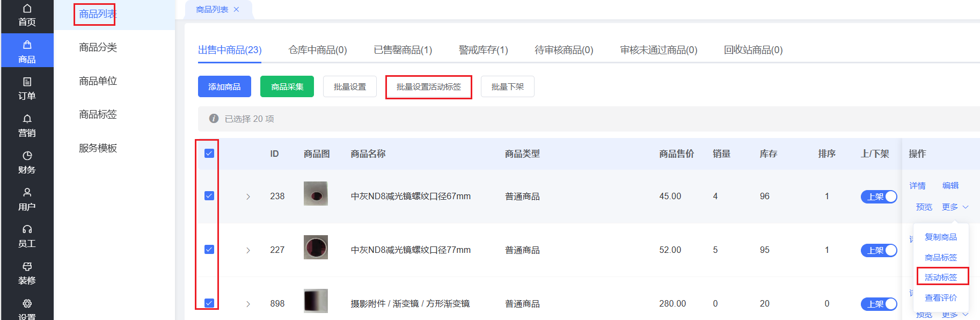Switch to 警戒库存(1) tab

pyautogui.click(x=483, y=50)
